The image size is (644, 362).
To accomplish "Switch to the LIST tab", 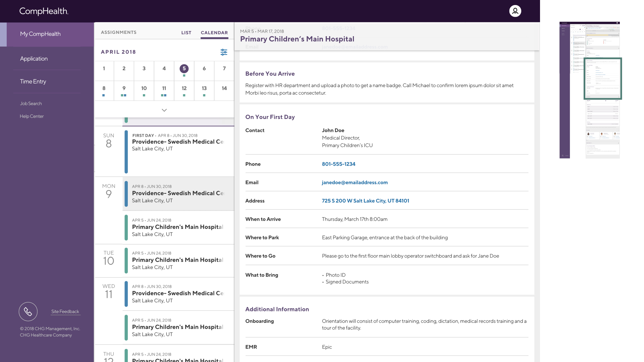I will coord(186,33).
